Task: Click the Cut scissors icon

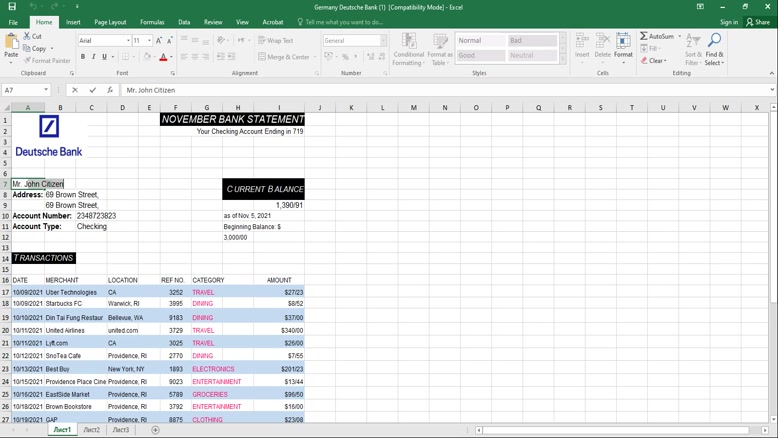Action: point(27,36)
